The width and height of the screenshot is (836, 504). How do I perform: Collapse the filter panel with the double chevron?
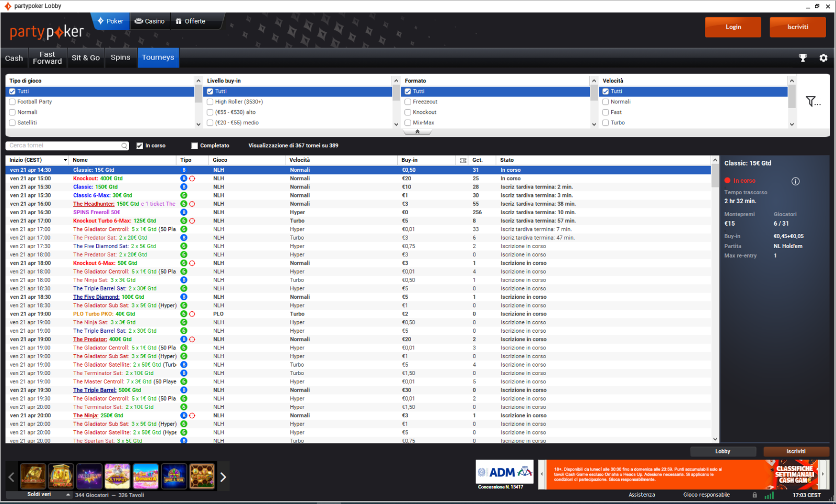[x=417, y=132]
